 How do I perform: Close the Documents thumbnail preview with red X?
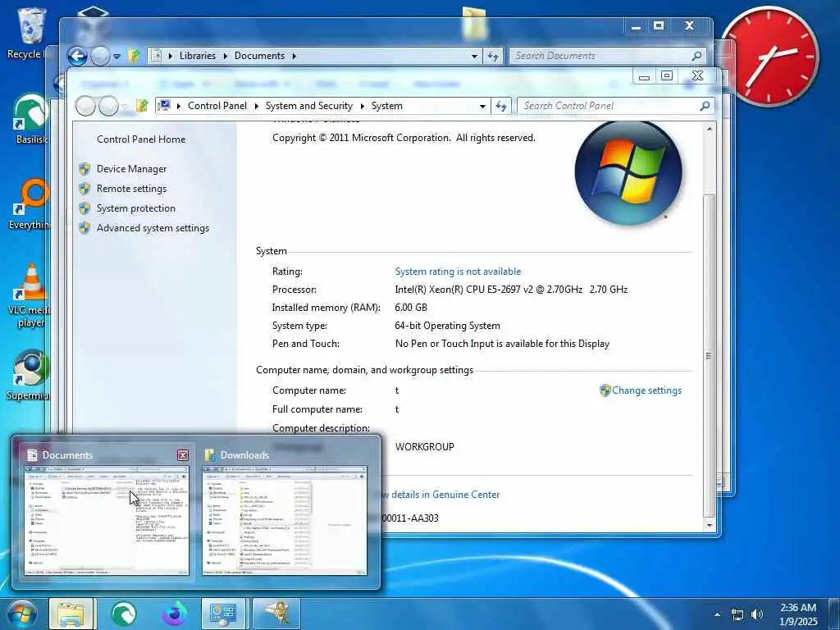pyautogui.click(x=183, y=454)
